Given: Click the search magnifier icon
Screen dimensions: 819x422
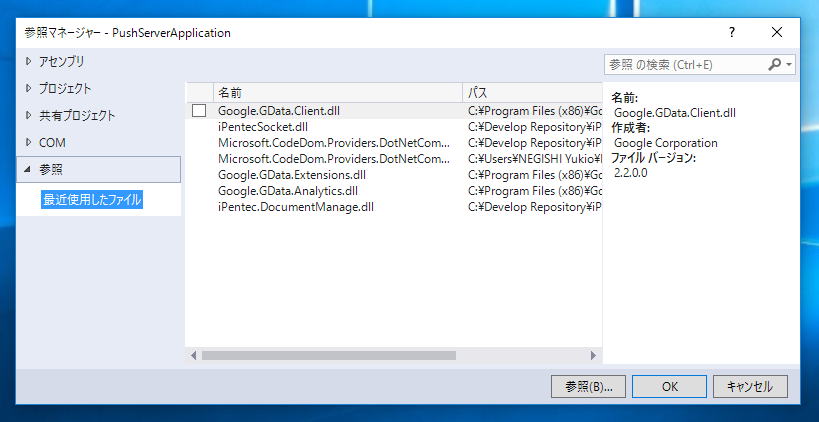Looking at the screenshot, I should click(x=775, y=65).
